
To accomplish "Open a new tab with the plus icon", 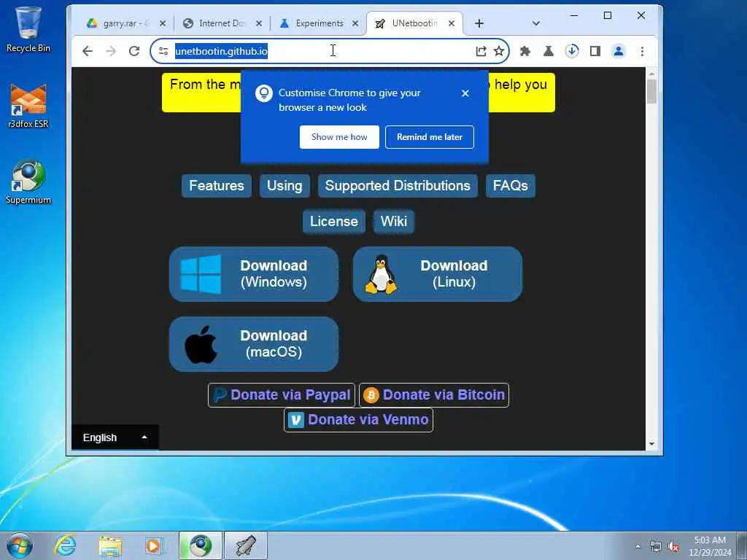I will click(479, 23).
